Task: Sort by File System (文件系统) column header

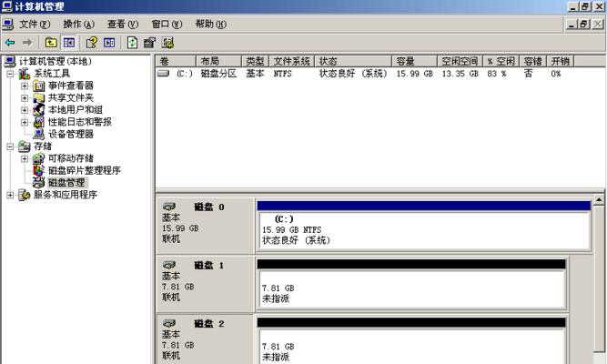Action: [291, 61]
